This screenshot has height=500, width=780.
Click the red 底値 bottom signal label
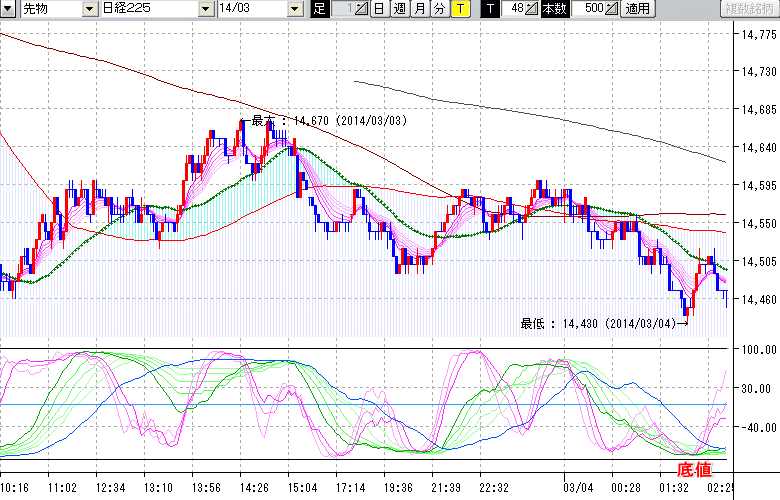(696, 469)
